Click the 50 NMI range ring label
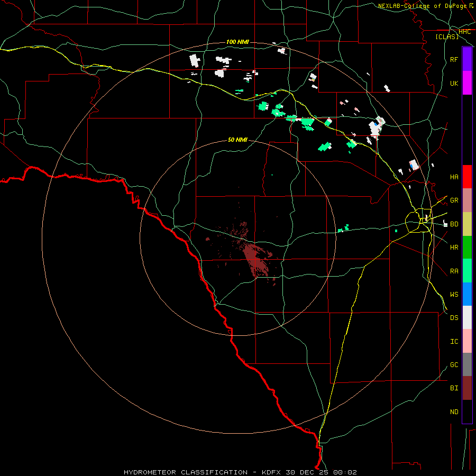 [237, 140]
